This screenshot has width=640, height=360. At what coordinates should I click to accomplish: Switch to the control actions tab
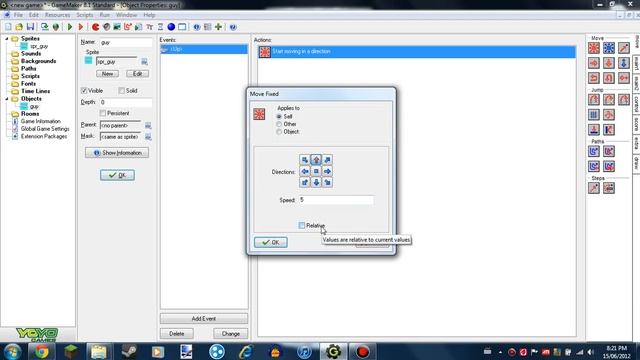click(x=636, y=104)
